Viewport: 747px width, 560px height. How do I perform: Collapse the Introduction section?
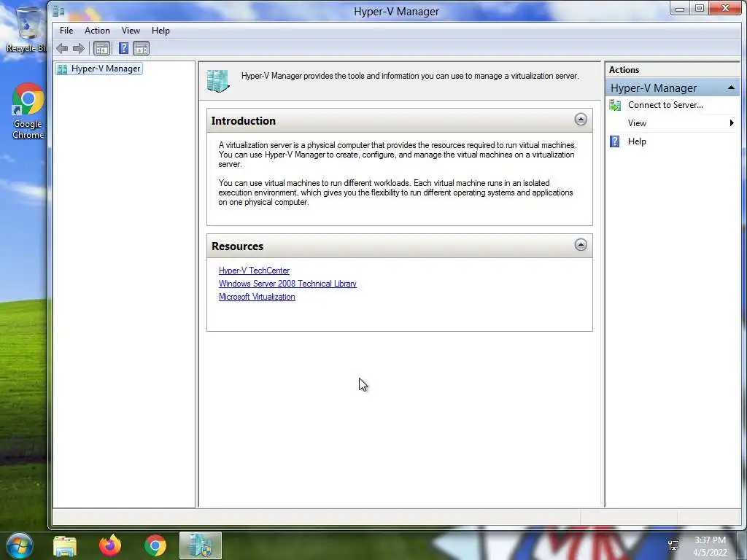[581, 120]
